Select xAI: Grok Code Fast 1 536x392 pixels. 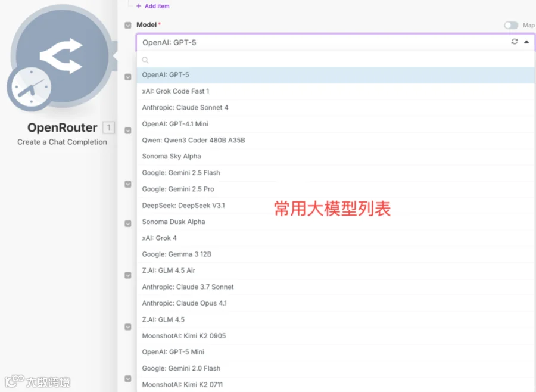(x=335, y=91)
